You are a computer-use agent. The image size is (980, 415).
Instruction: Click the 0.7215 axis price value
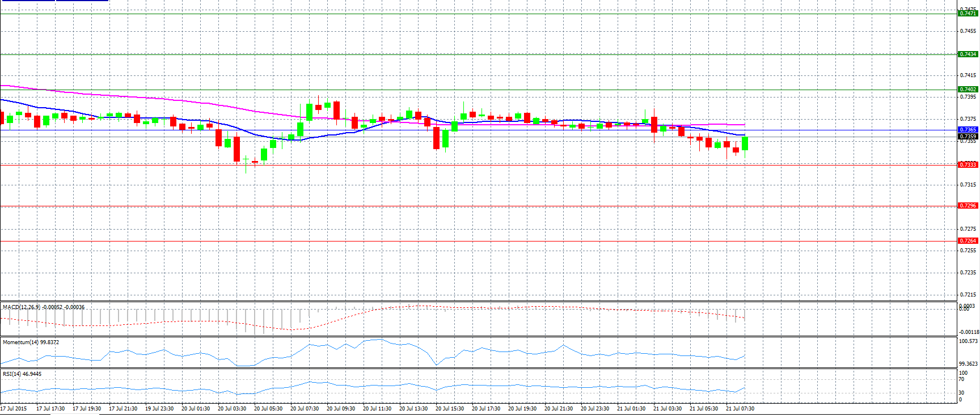tap(968, 295)
